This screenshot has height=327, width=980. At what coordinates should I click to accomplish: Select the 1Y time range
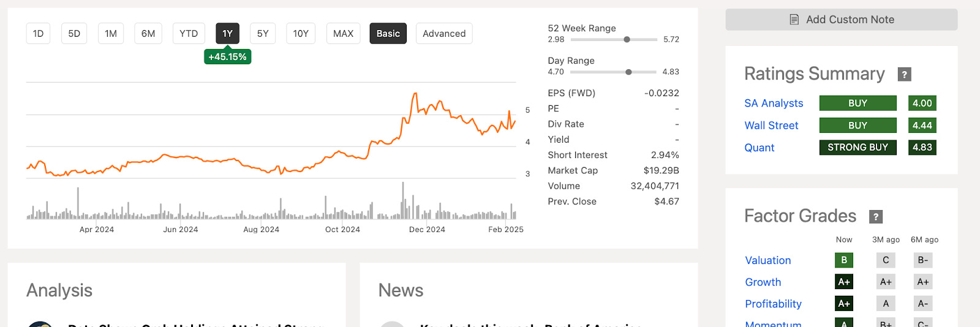pos(227,34)
